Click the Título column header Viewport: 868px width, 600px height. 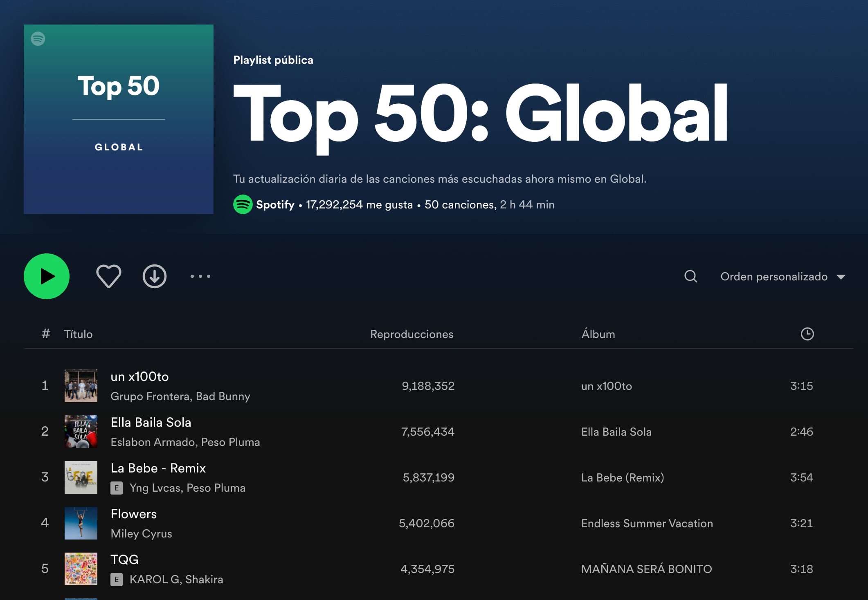click(x=78, y=334)
